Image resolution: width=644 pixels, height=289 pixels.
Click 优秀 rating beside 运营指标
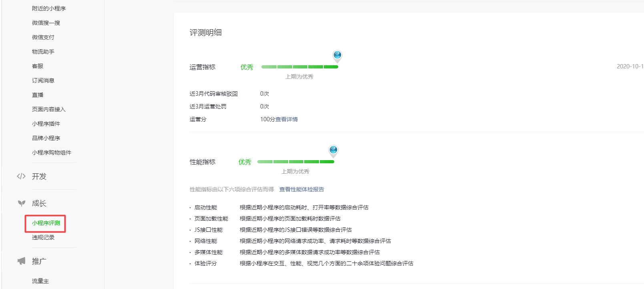coord(247,67)
